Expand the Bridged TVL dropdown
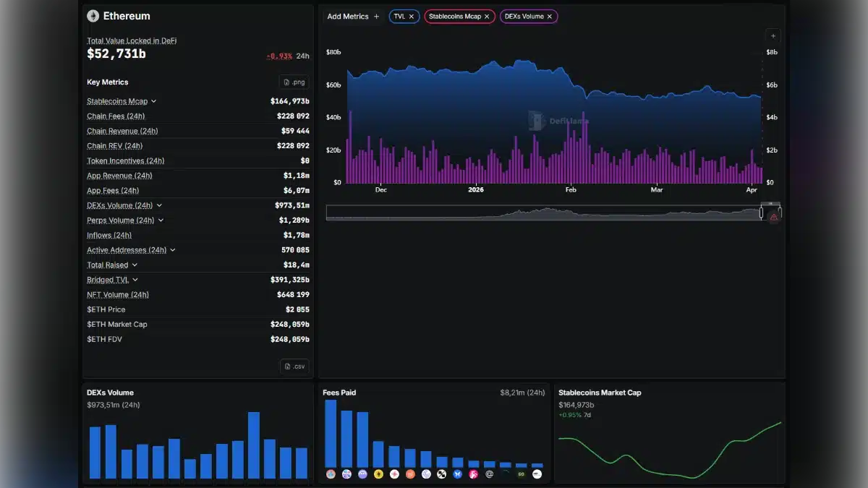This screenshot has width=868, height=488. [x=135, y=279]
